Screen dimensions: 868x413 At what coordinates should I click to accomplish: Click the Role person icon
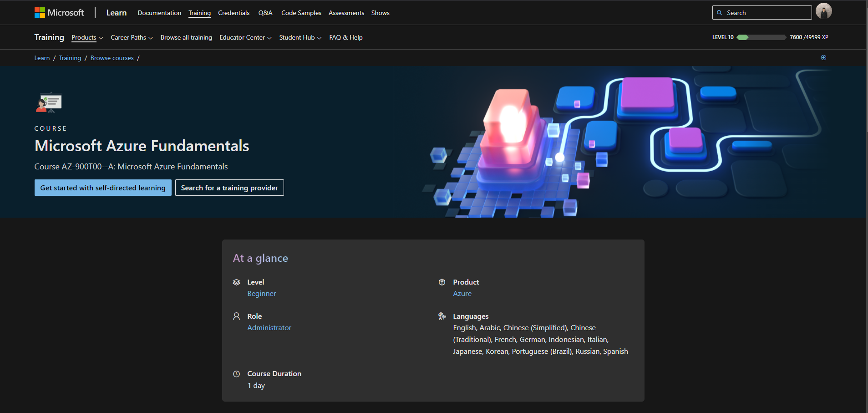236,316
